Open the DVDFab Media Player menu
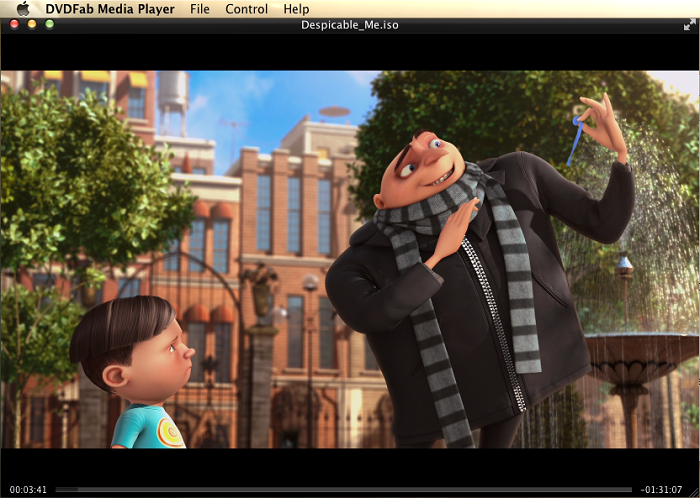 click(110, 9)
